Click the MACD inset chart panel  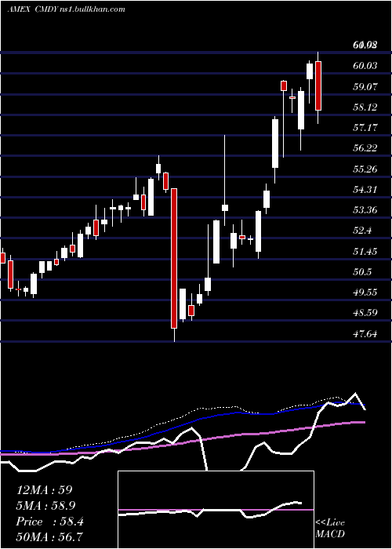[x=216, y=510]
